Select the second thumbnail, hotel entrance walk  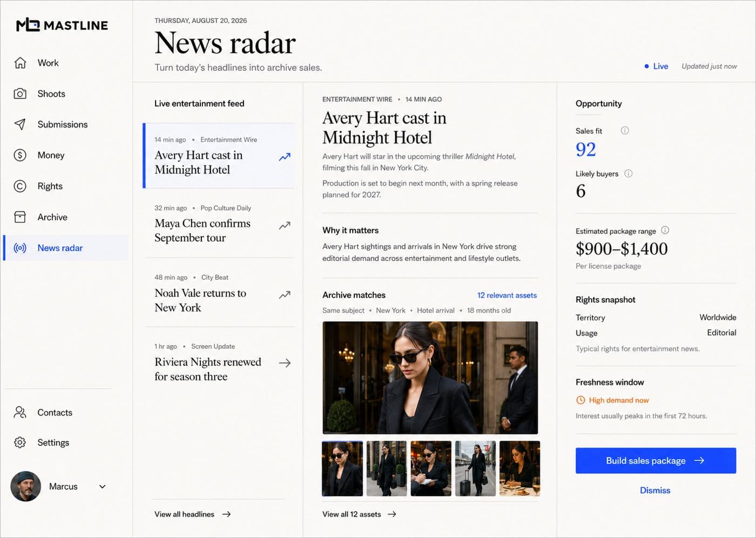(387, 468)
